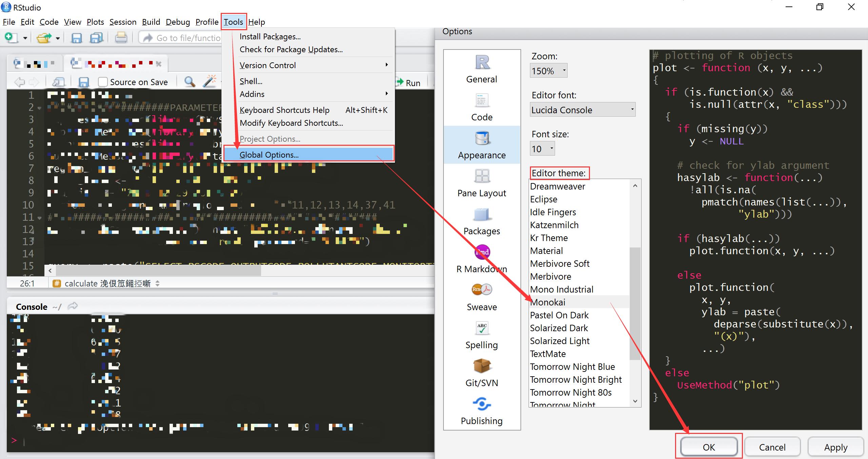Open the Font size dropdown
Image resolution: width=868 pixels, height=459 pixels.
542,149
